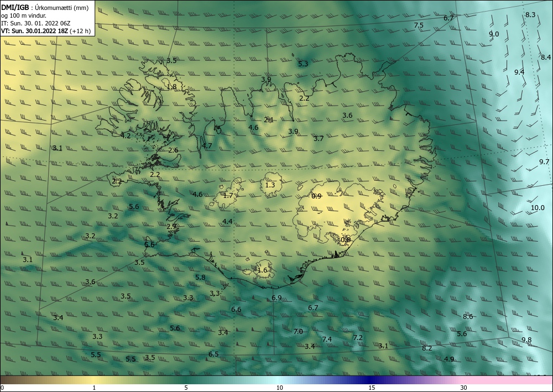
Task: Click the 1.6 value on the southern glacier
Action: (262, 270)
